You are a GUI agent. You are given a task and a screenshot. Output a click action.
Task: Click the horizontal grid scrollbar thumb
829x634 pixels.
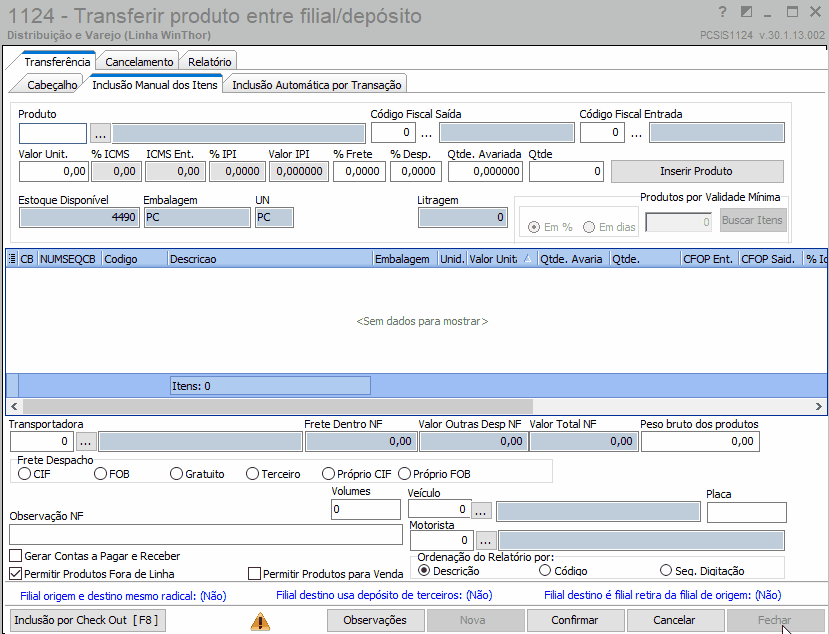click(278, 406)
